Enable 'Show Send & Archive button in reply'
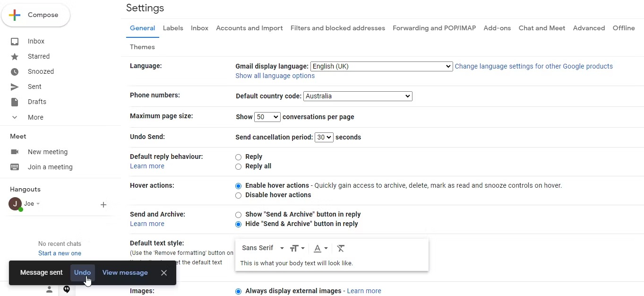644x296 pixels. pos(239,215)
